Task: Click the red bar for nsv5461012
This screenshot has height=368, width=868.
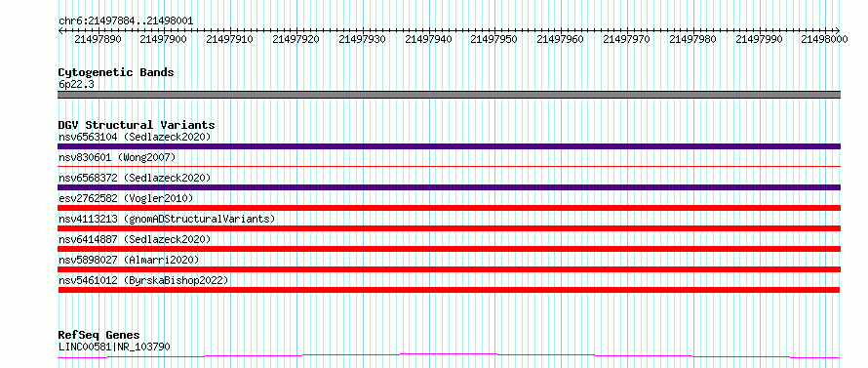Action: [449, 290]
